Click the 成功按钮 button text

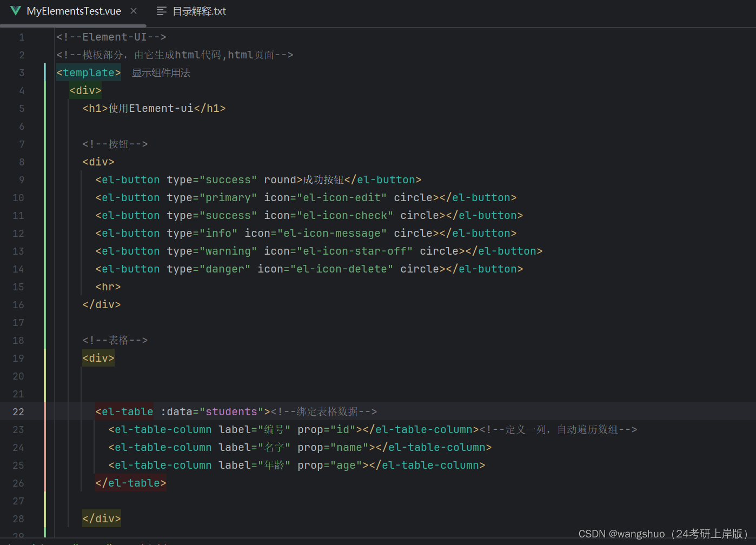pyautogui.click(x=323, y=180)
